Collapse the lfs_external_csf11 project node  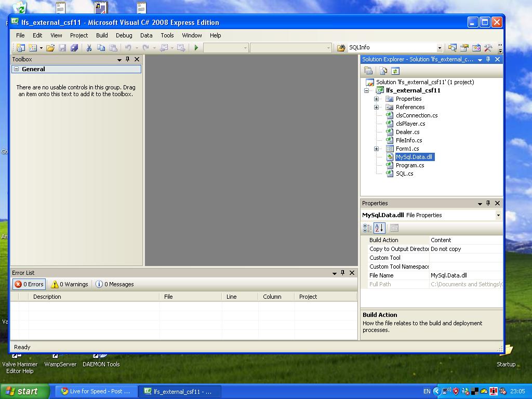366,90
